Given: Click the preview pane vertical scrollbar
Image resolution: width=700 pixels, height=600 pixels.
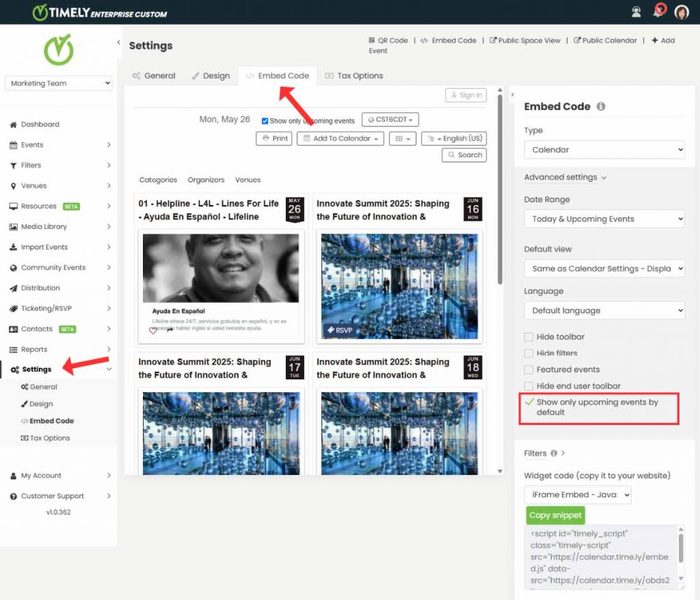Looking at the screenshot, I should [500, 190].
